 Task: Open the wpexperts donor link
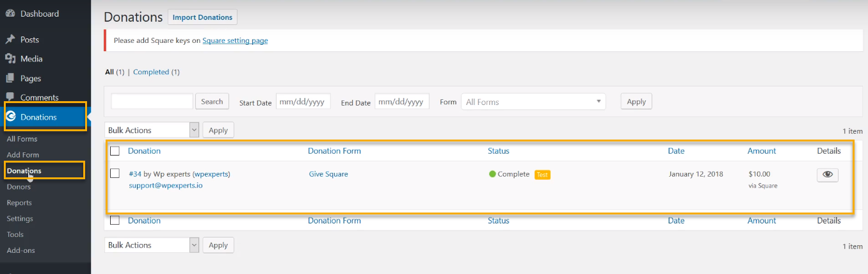coord(211,174)
